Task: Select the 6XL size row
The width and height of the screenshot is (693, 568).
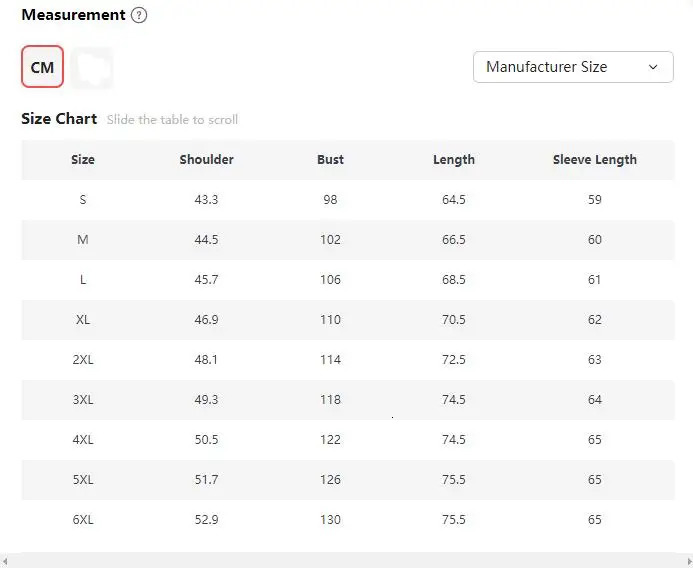Action: coord(348,520)
